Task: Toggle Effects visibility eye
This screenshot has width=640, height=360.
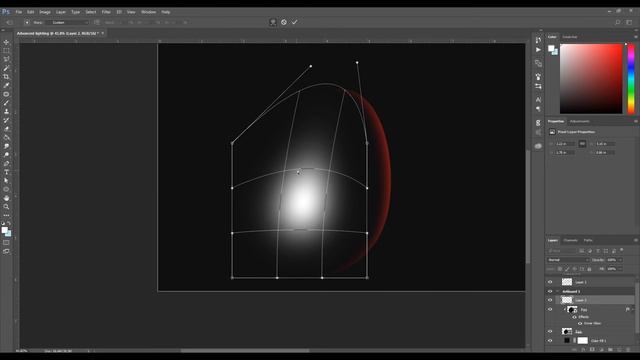Action: coord(574,317)
